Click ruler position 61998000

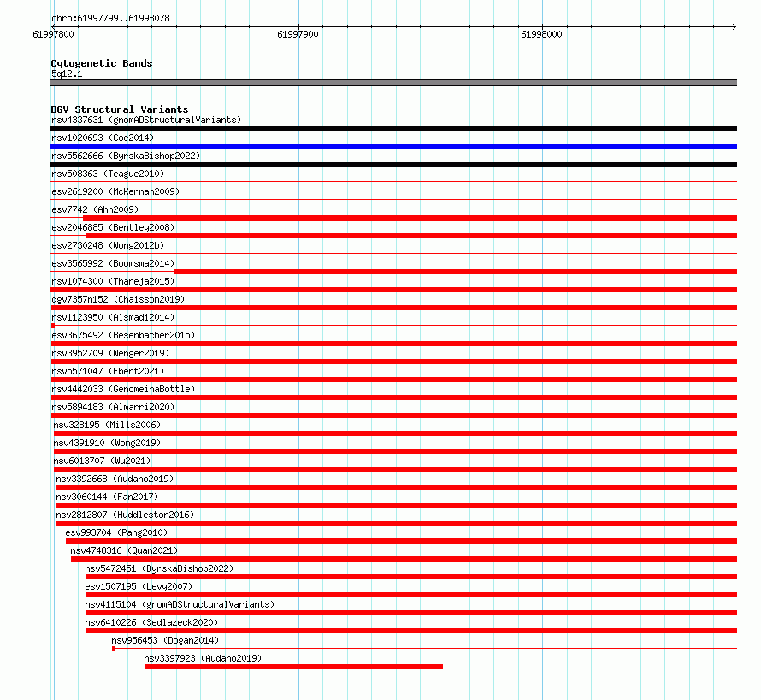coord(541,34)
